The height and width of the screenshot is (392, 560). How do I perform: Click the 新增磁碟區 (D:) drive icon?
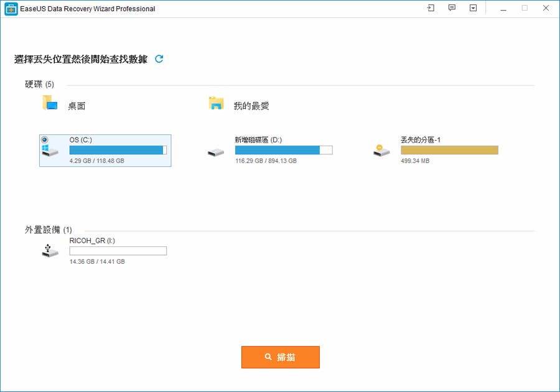(216, 152)
